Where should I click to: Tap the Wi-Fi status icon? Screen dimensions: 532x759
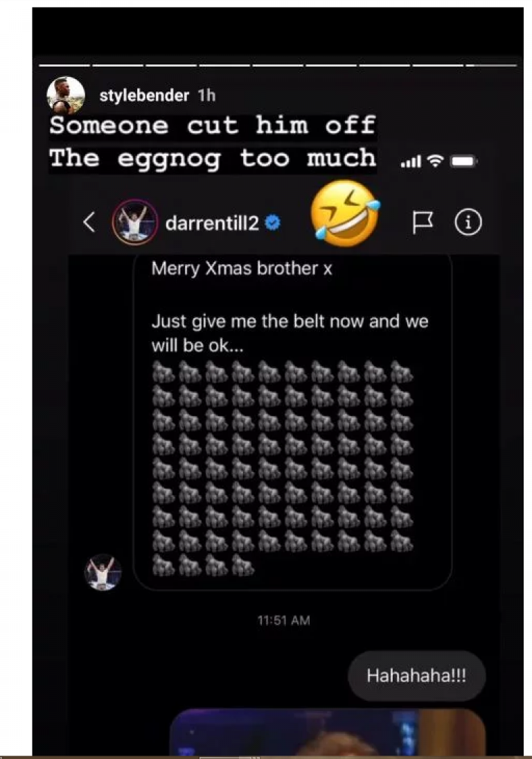coord(436,161)
